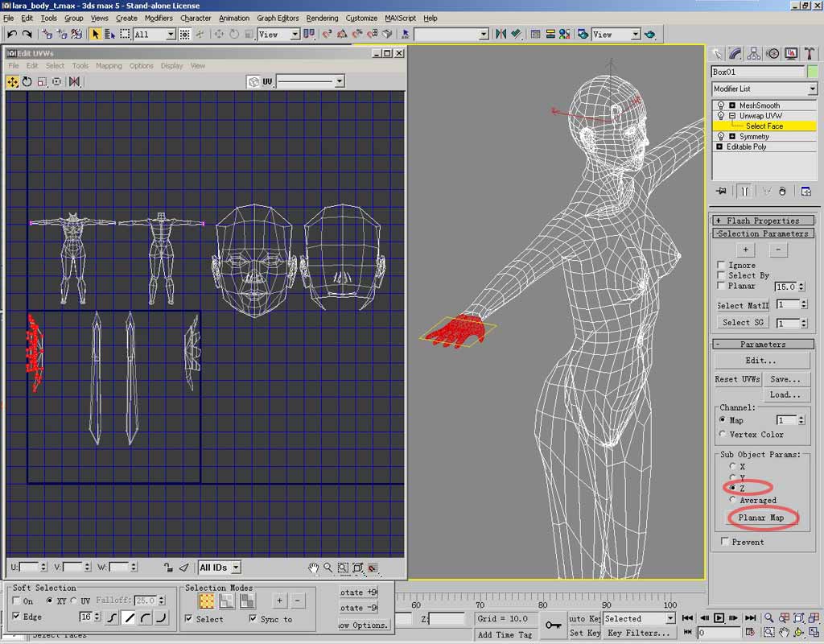The width and height of the screenshot is (824, 644).
Task: Click the Quick Render teapot icon
Action: point(649,34)
